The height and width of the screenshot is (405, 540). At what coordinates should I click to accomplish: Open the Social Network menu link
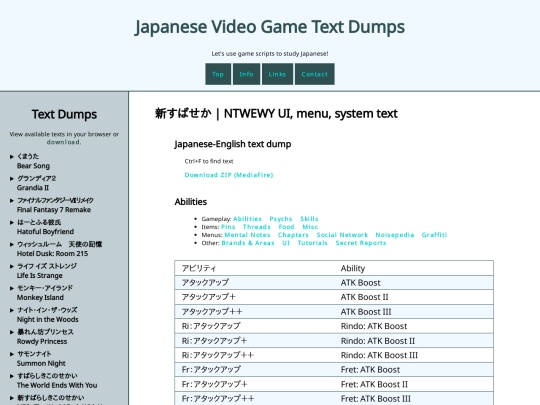click(342, 235)
